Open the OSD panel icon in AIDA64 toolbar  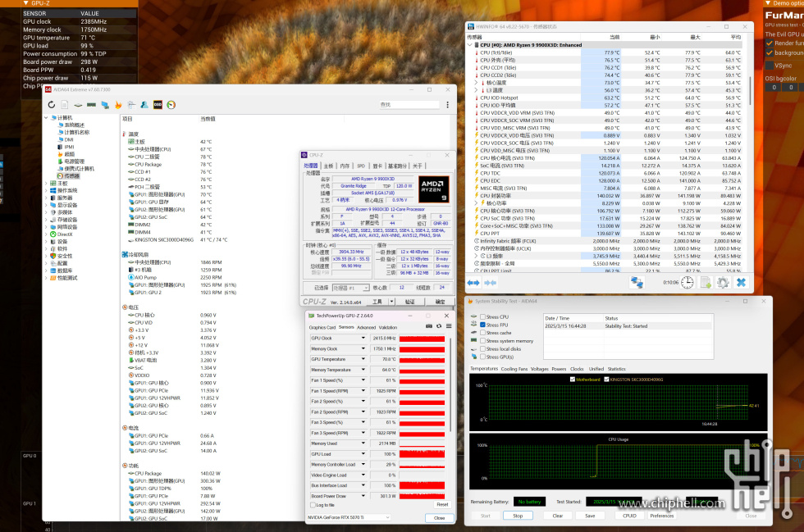click(158, 105)
